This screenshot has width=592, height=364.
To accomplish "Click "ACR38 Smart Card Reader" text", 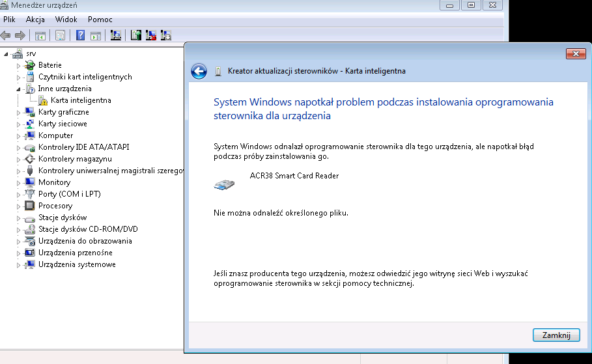I will tap(294, 176).
